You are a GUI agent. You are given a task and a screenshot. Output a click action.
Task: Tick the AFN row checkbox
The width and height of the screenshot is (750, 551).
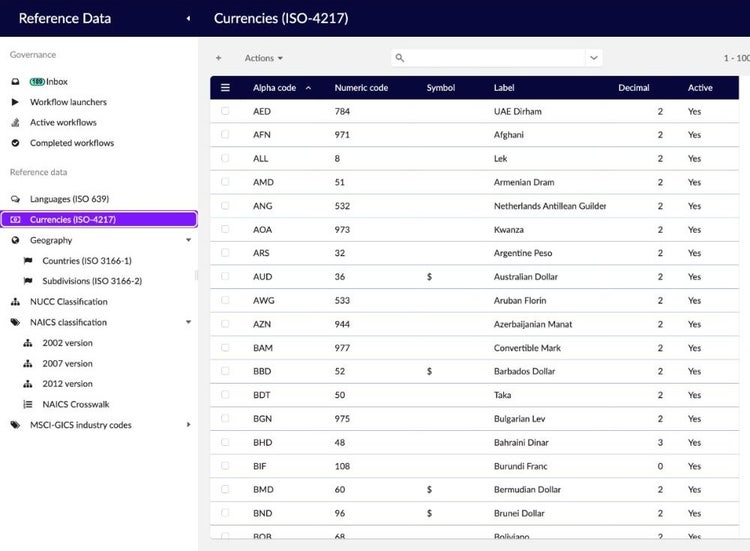coord(225,134)
